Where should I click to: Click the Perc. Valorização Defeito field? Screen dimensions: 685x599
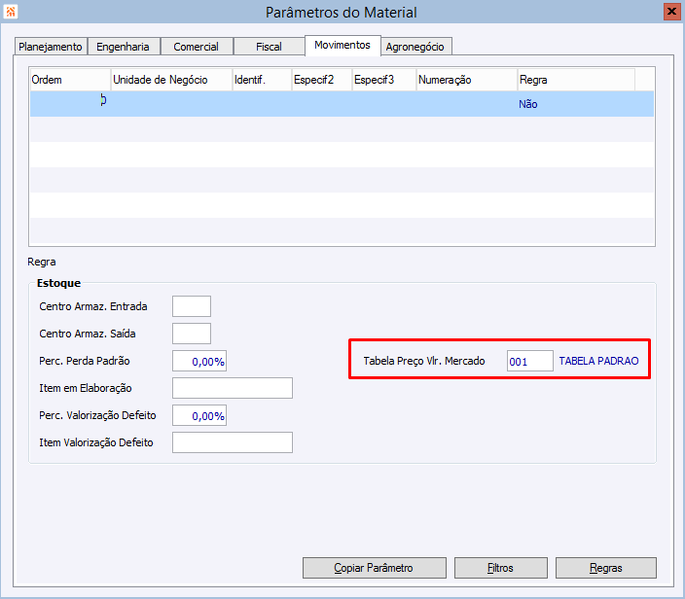199,415
